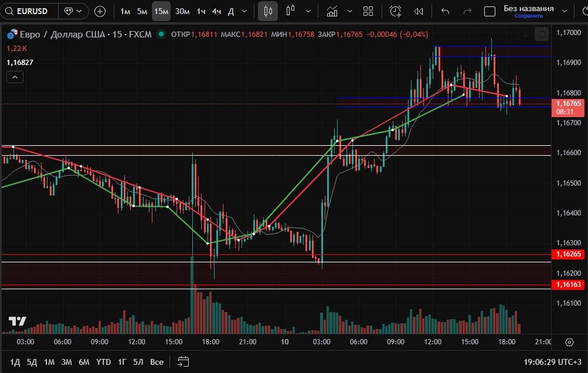The image size is (588, 373).
Task: Select the 1М date range tab
Action: pyautogui.click(x=49, y=362)
